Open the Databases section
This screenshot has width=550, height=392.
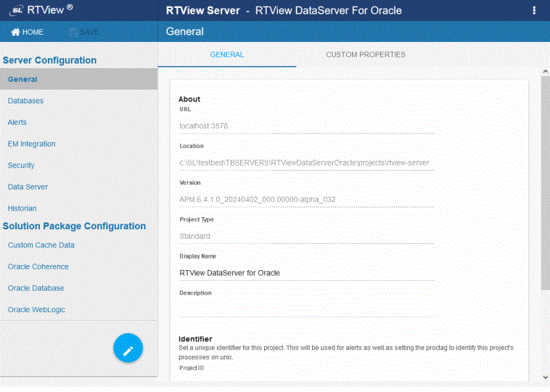tap(25, 101)
